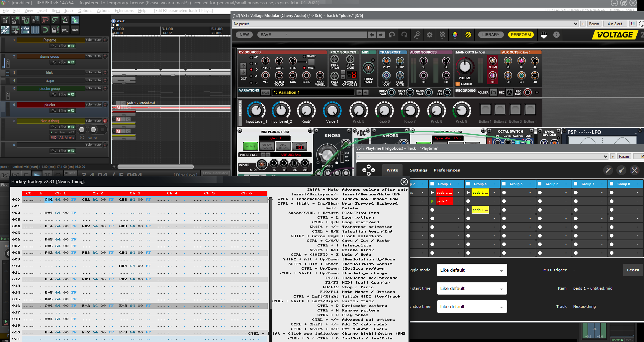The image size is (644, 342).
Task: Toggle the Group 5 checkbox in Playtime
Action: (504, 184)
